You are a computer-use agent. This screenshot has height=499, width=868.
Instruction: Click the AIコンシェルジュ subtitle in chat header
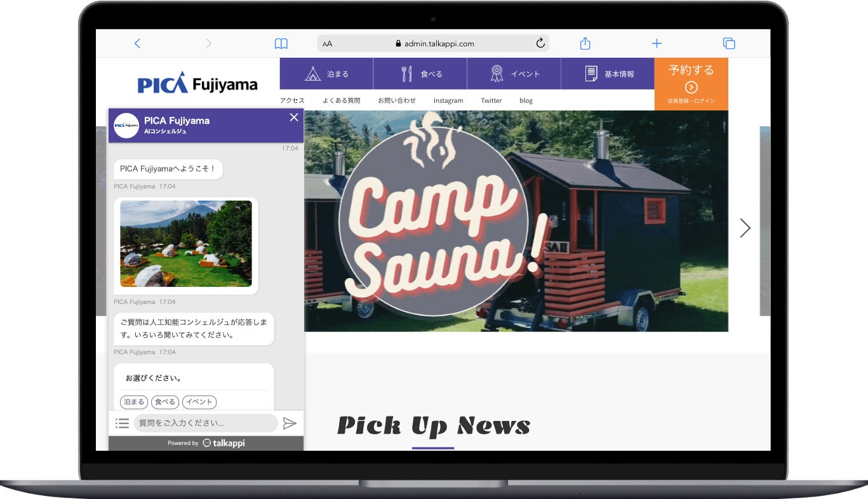(x=165, y=132)
